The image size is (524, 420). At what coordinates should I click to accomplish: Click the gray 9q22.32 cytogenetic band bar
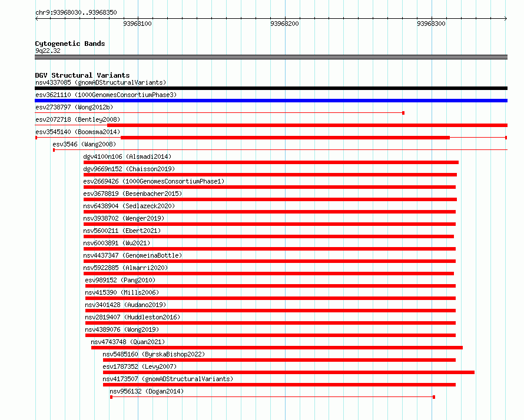[x=271, y=57]
